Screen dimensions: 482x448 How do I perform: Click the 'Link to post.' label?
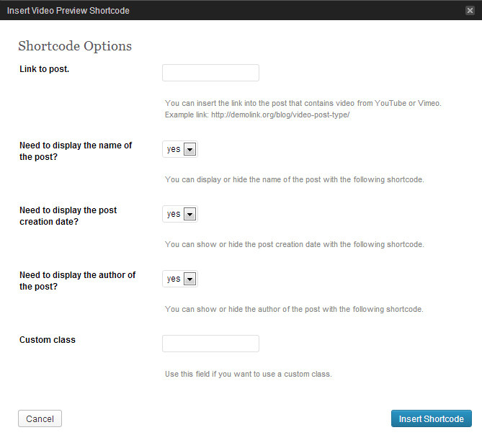tap(45, 69)
